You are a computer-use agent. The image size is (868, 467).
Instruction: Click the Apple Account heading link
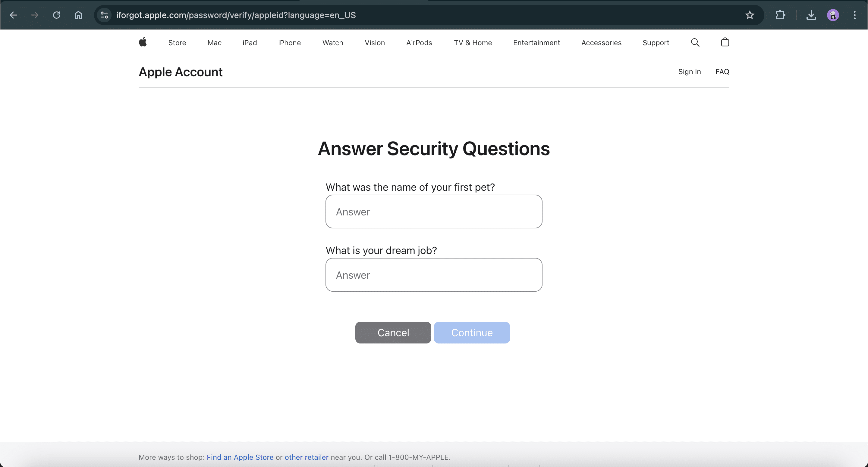181,72
